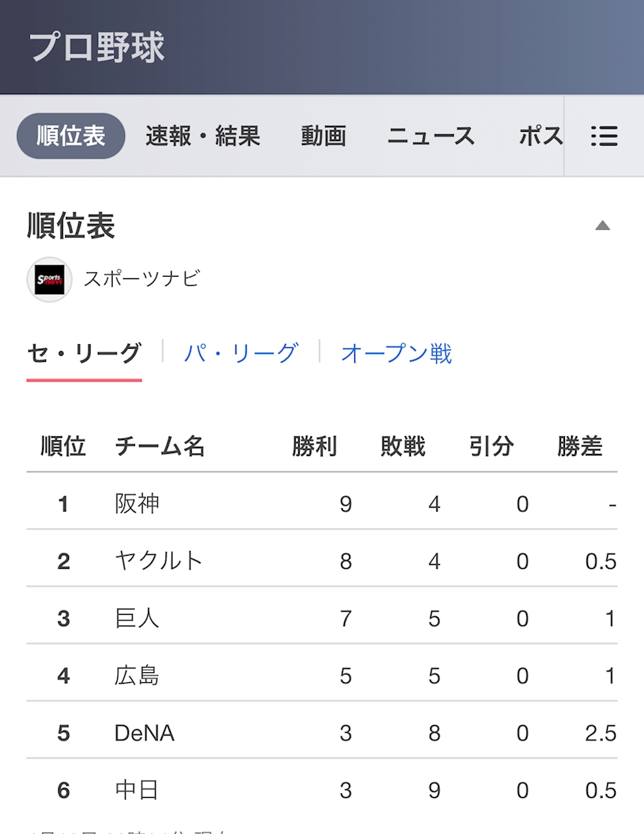The height and width of the screenshot is (834, 644).
Task: Select the 巨人 team row
Action: pyautogui.click(x=322, y=616)
